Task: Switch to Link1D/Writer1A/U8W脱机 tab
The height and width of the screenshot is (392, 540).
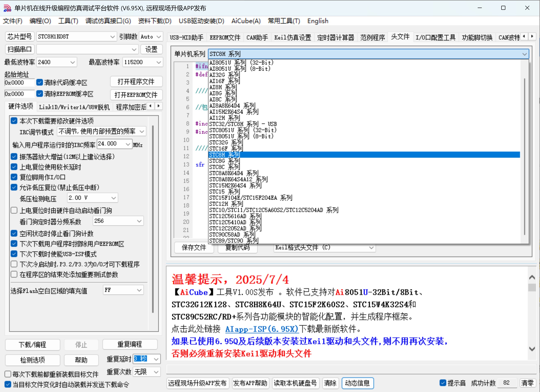Action: click(x=74, y=107)
